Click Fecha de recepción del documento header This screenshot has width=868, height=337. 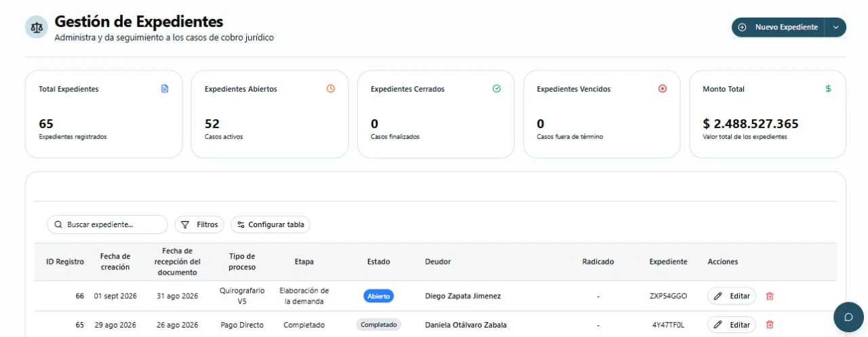(177, 262)
